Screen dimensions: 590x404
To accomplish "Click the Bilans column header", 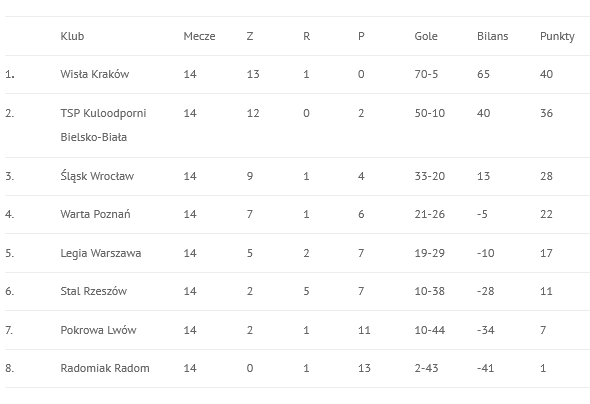I will pyautogui.click(x=493, y=36).
